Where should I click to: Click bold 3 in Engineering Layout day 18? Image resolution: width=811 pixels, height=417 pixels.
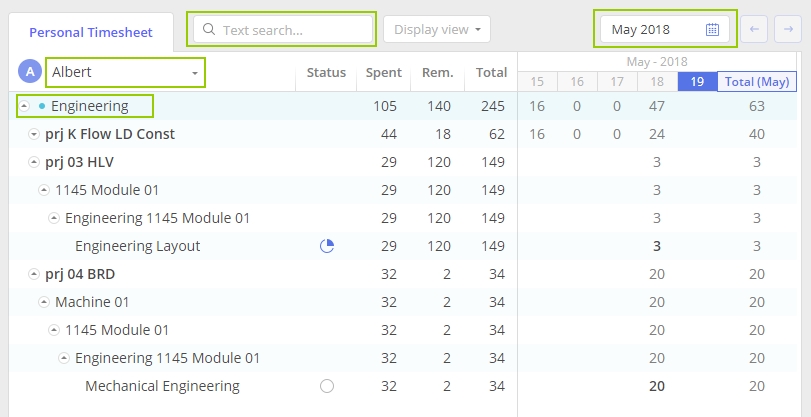[657, 246]
